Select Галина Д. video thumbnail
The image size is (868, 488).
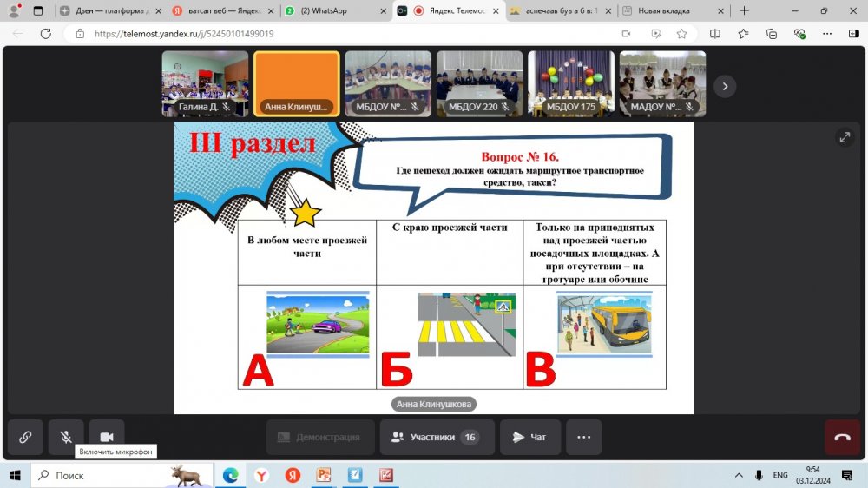click(x=205, y=84)
